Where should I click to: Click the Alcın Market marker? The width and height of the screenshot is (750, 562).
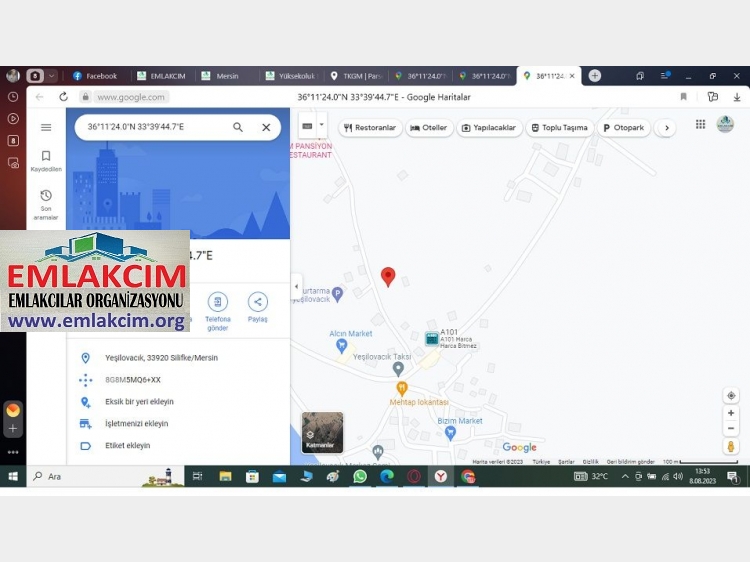pos(342,345)
